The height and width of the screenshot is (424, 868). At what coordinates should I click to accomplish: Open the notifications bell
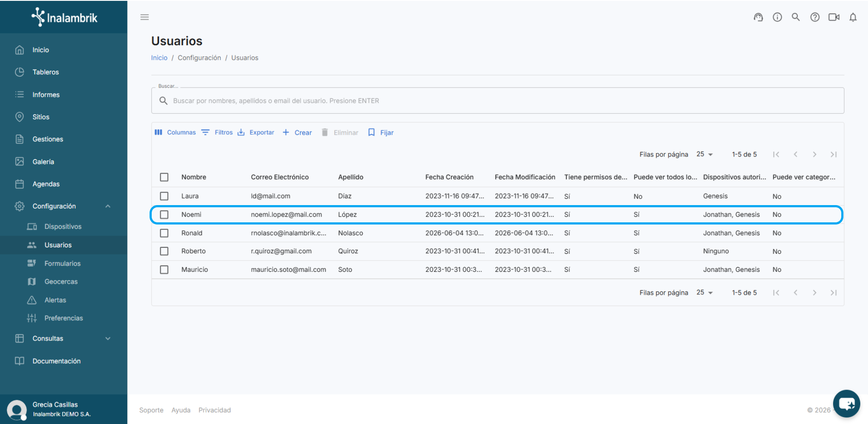point(853,17)
